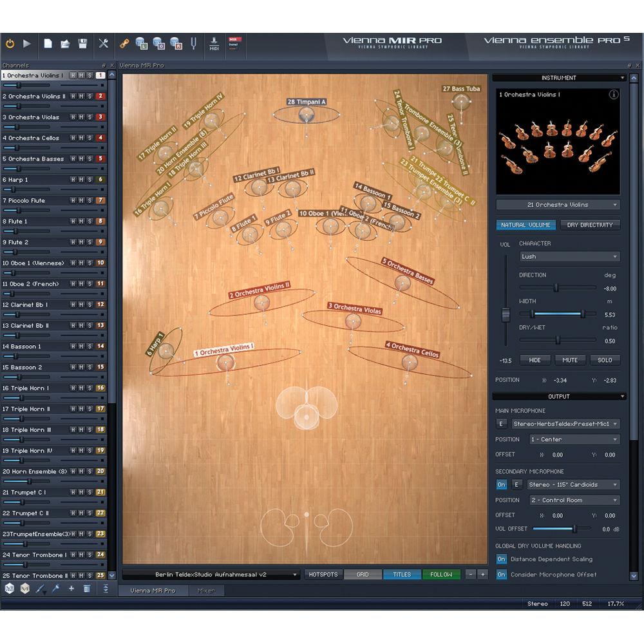Click the MIDI activity icon
644x644 pixels.
point(214,44)
